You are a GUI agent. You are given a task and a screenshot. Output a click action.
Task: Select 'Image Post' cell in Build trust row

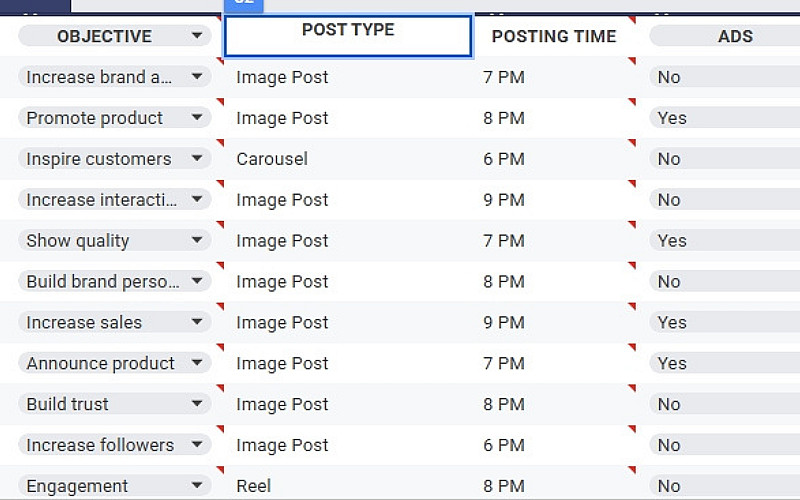(282, 405)
